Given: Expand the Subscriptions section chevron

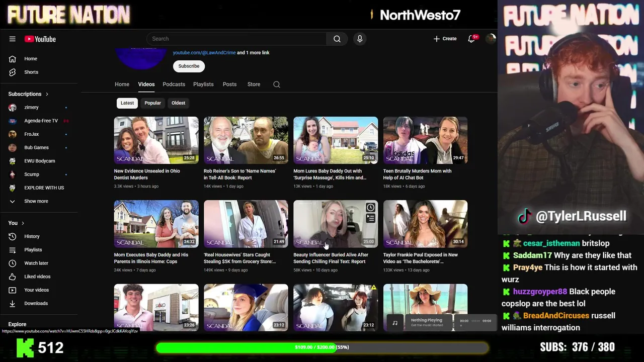Looking at the screenshot, I should pyautogui.click(x=47, y=94).
